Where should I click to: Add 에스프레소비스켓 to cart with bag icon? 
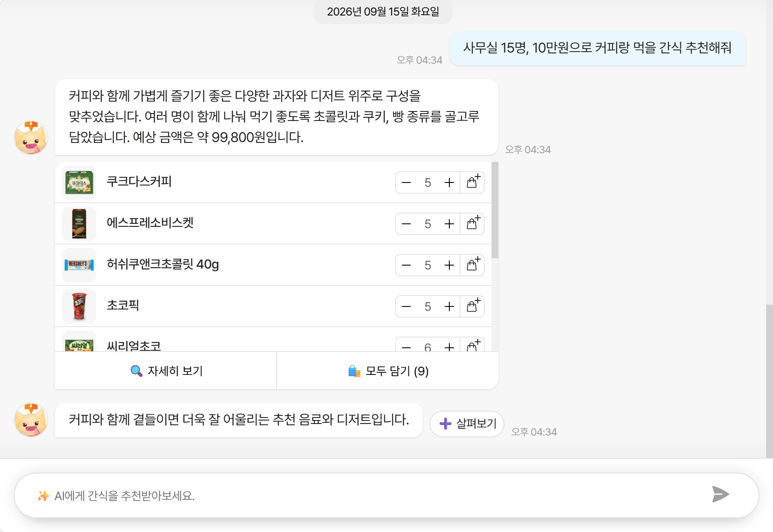[x=473, y=223]
